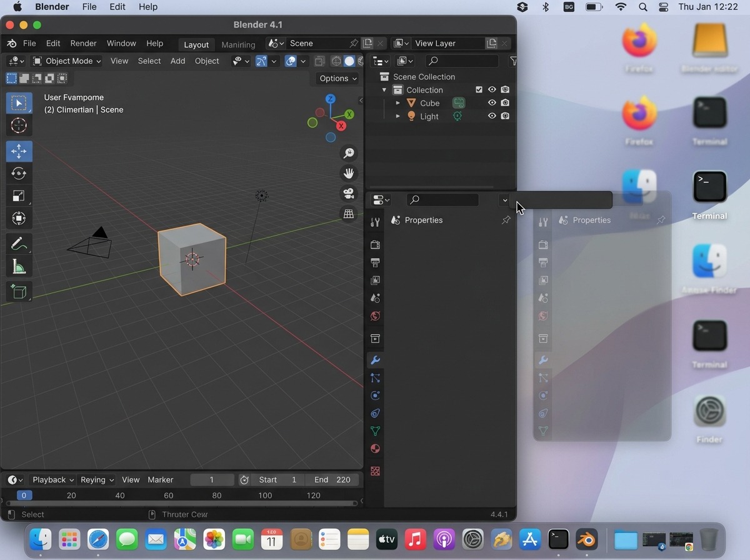750x560 pixels.
Task: Choose the Move tool in the toolbar
Action: [19, 151]
